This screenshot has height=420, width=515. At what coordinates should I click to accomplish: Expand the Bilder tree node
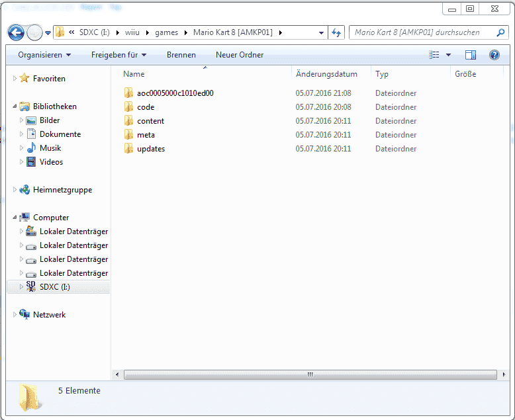click(21, 120)
